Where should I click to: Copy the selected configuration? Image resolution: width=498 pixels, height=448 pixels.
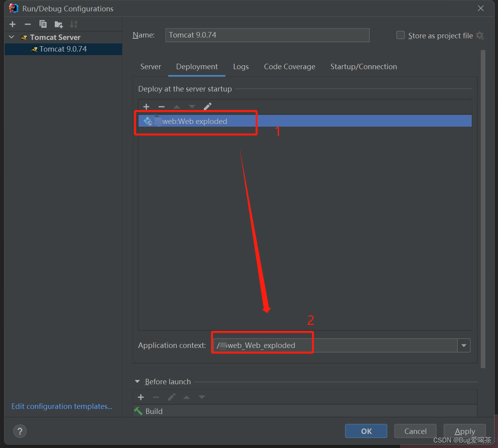click(43, 24)
